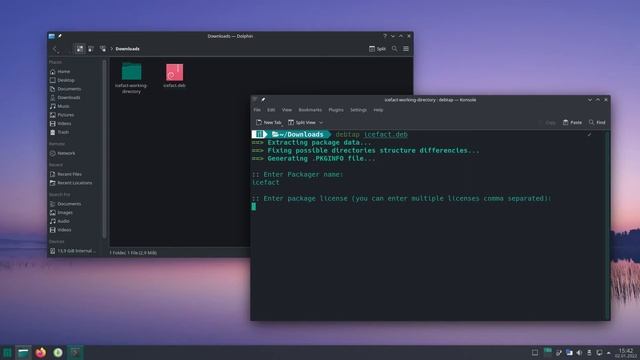This screenshot has height=360, width=640.
Task: Open the Bookmarks menu in Konsole
Action: (x=310, y=110)
